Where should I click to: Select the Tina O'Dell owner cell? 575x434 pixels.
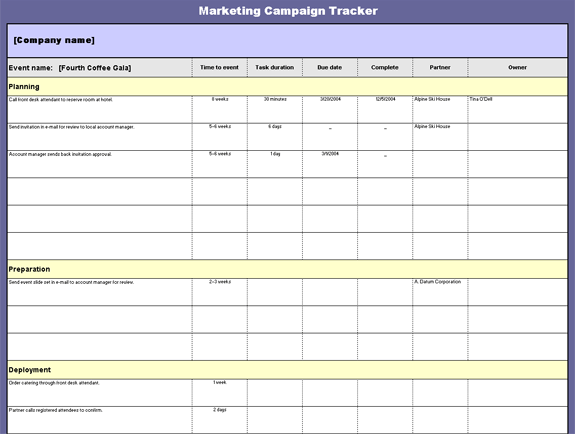tap(517, 110)
